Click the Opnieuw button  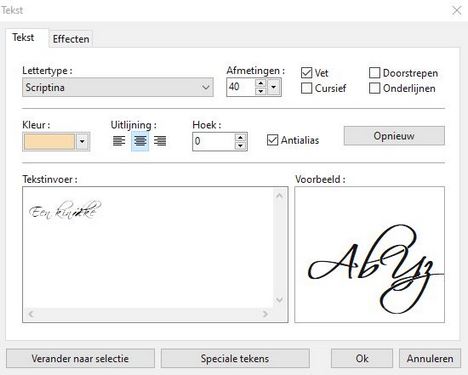(394, 136)
